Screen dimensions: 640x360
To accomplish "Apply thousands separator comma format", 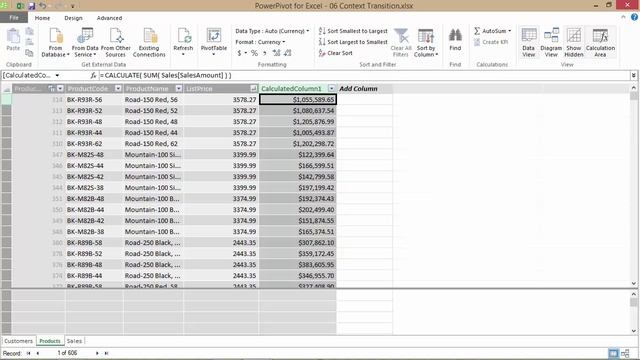I will click(x=264, y=53).
